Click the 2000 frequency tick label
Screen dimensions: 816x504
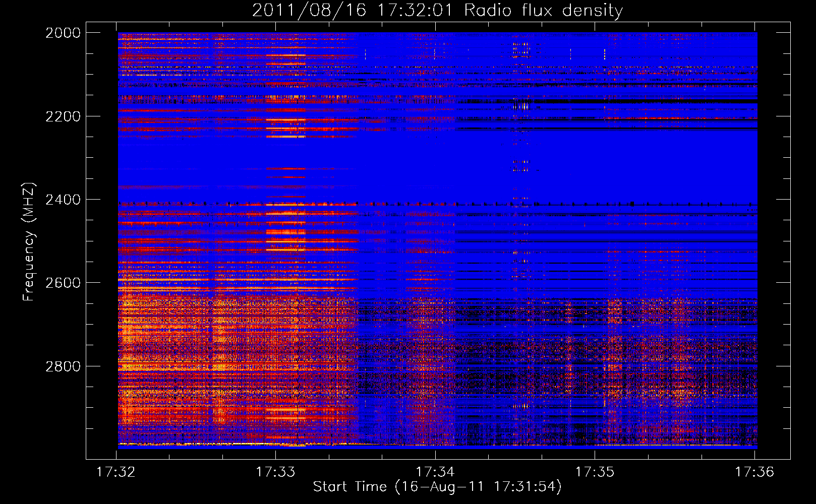63,33
